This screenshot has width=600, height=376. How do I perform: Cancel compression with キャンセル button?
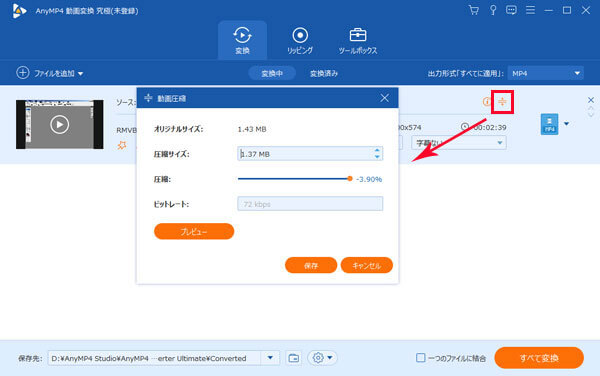point(367,265)
